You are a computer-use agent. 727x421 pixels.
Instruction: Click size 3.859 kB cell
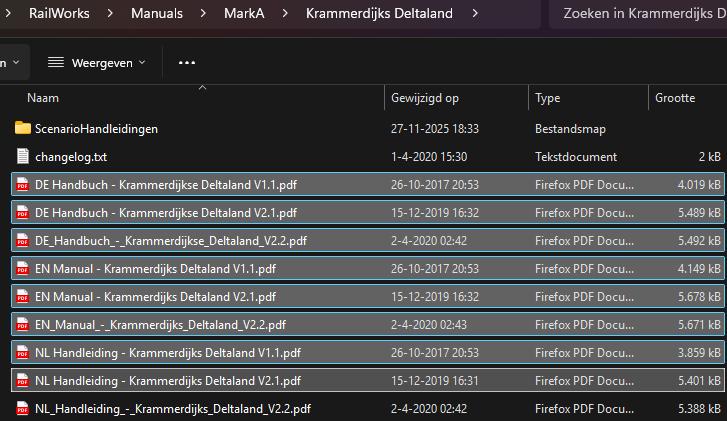click(x=699, y=353)
